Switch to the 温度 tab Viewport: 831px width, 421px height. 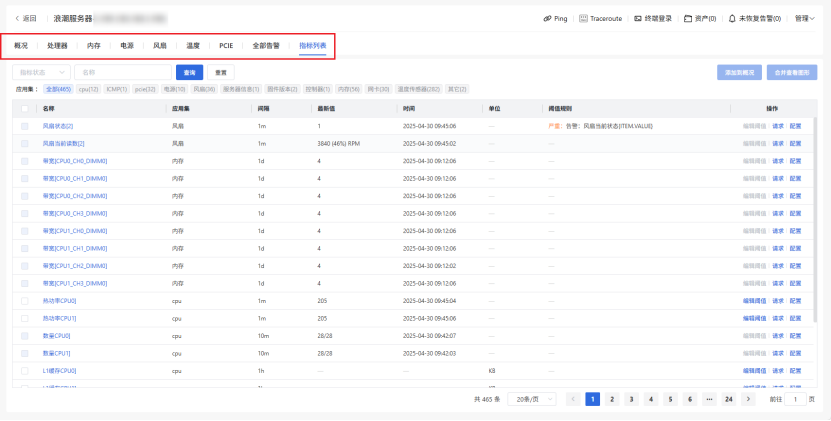tap(193, 46)
